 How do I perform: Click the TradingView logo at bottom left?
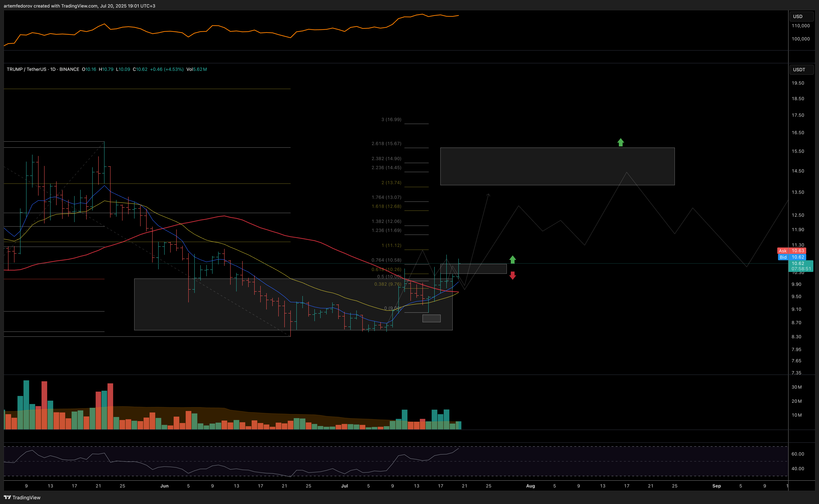tap(22, 497)
